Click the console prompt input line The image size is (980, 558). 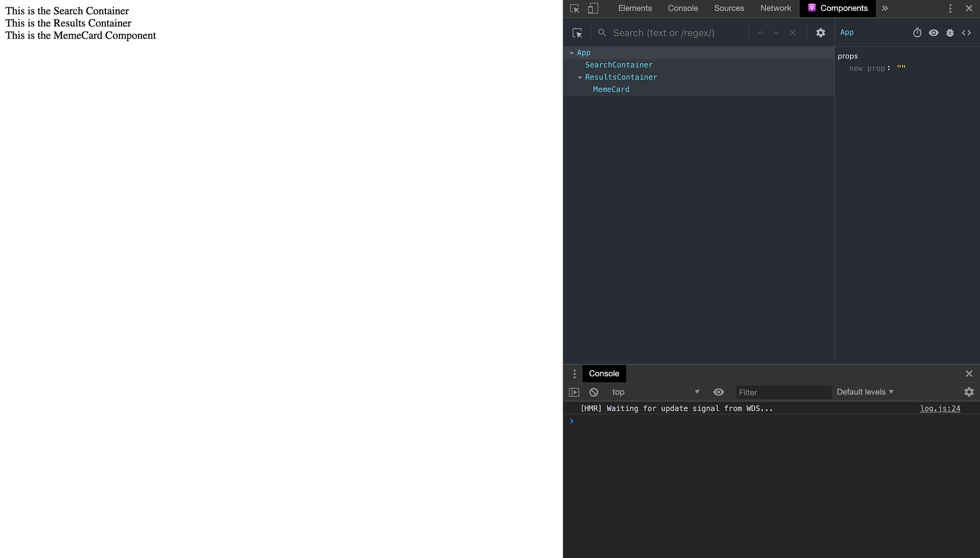point(774,421)
